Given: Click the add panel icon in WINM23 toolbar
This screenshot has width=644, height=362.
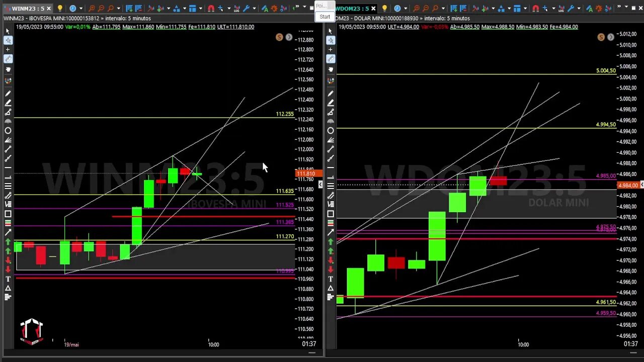Looking at the screenshot, I should point(129,9).
